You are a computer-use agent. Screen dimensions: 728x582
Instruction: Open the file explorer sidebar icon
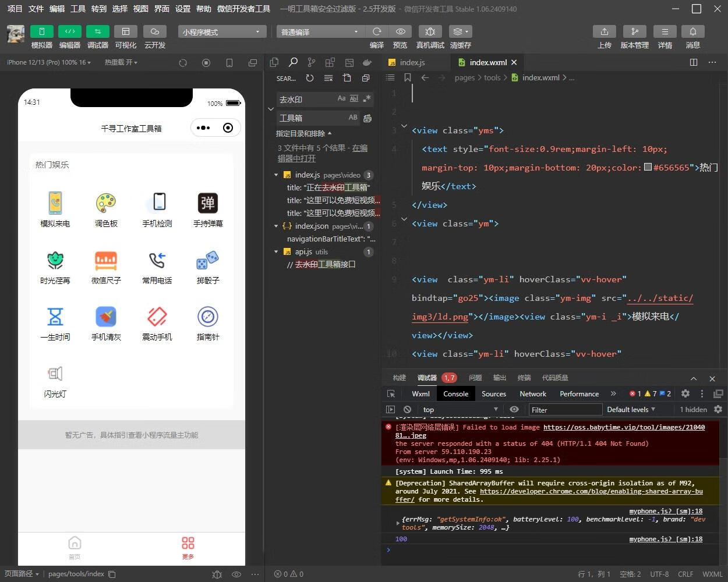(x=274, y=62)
